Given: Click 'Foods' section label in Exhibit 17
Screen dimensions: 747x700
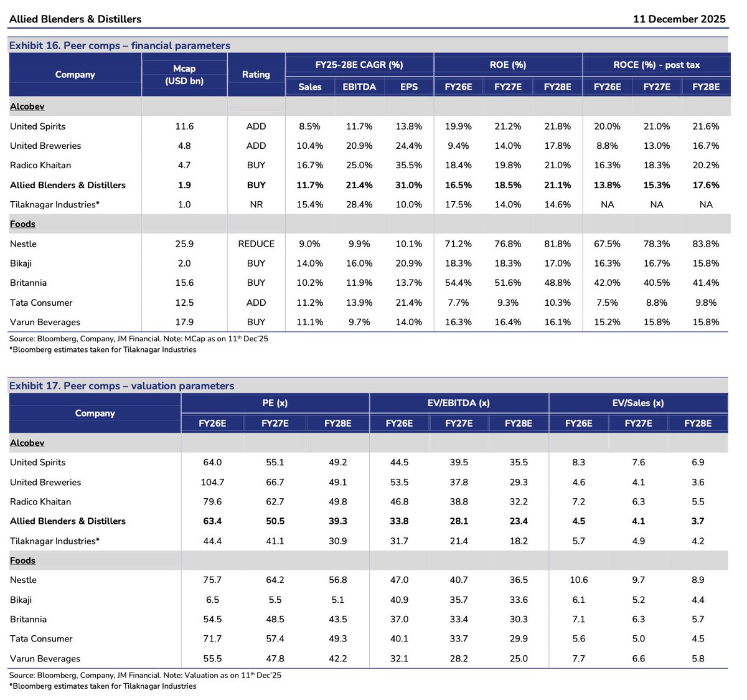Looking at the screenshot, I should pos(22,560).
